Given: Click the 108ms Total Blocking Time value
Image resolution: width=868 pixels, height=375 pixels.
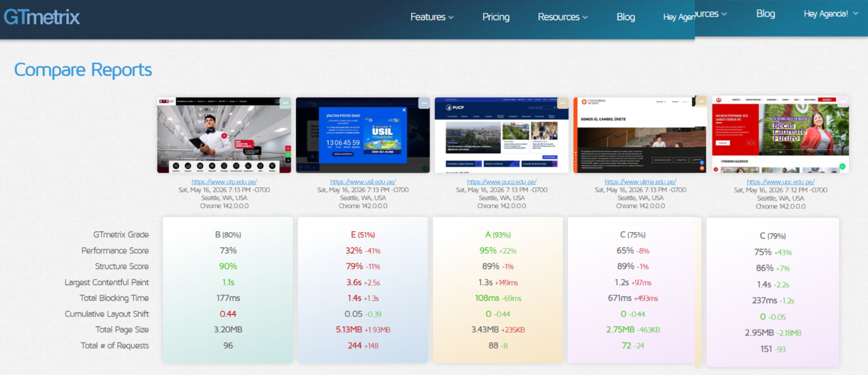Looking at the screenshot, I should [487, 298].
